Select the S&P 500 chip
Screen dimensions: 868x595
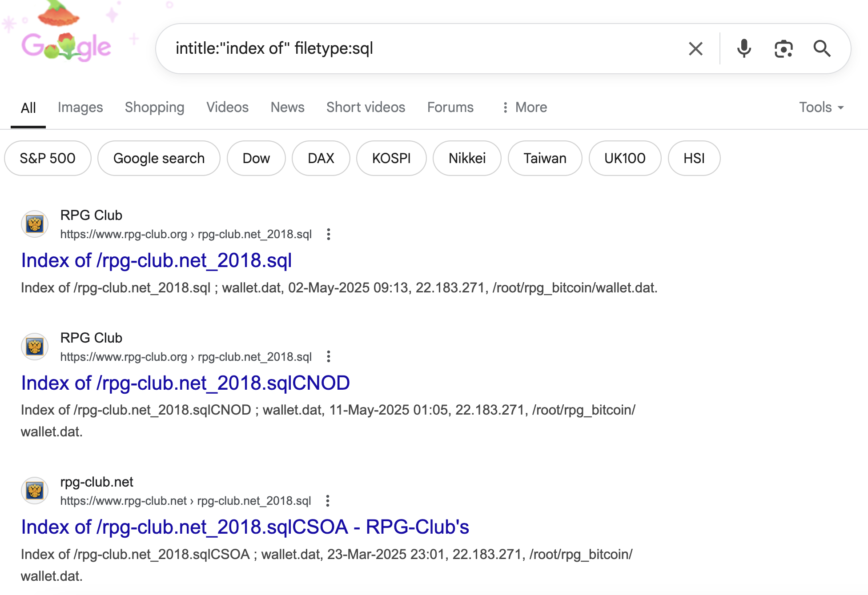click(x=48, y=158)
